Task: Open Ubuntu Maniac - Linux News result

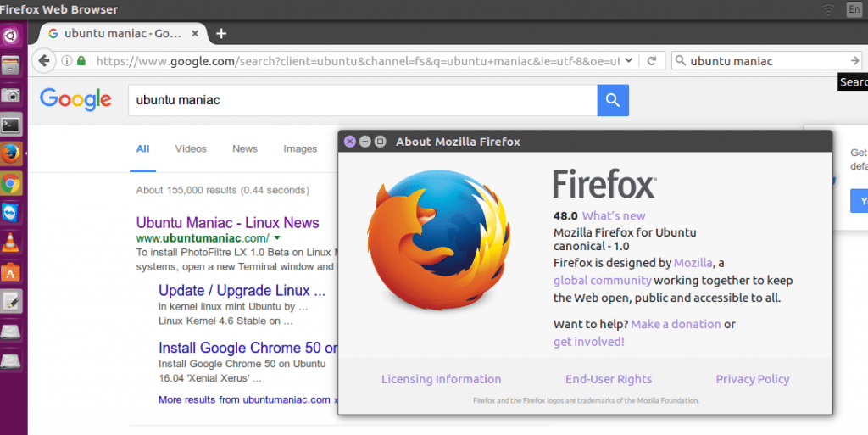Action: pos(227,222)
